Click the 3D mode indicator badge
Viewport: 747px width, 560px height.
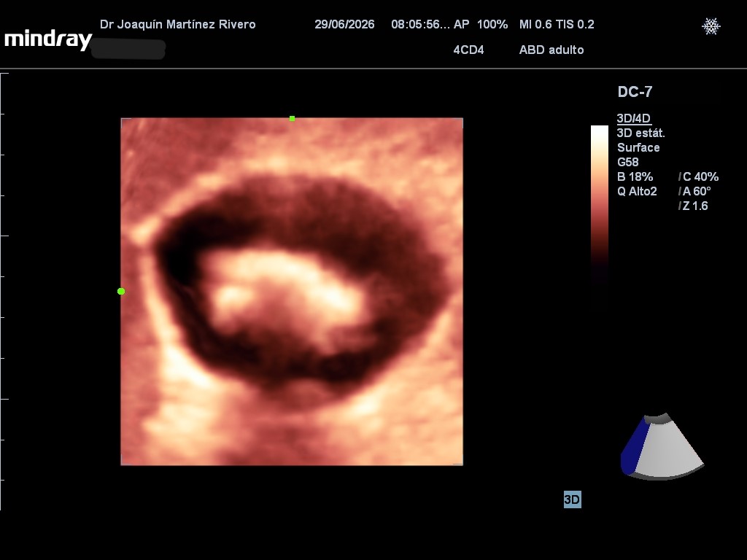572,499
